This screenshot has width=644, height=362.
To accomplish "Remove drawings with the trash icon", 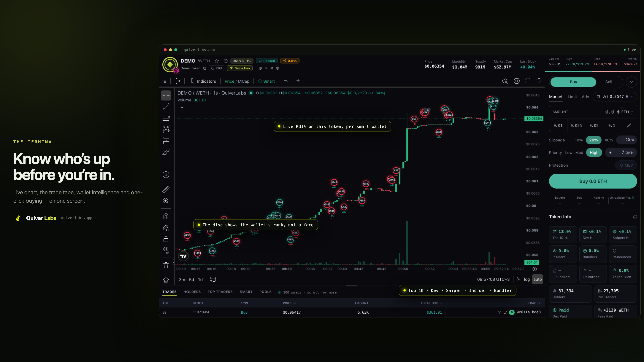I will 166,265.
